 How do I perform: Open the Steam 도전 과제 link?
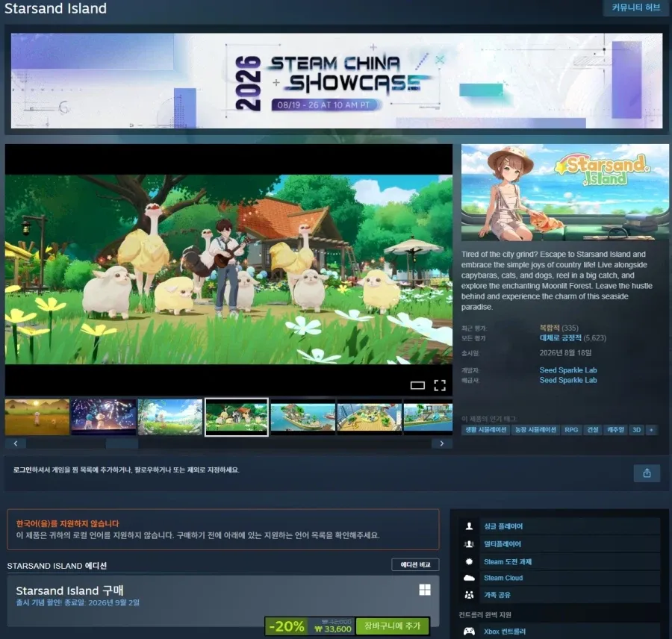(x=508, y=562)
